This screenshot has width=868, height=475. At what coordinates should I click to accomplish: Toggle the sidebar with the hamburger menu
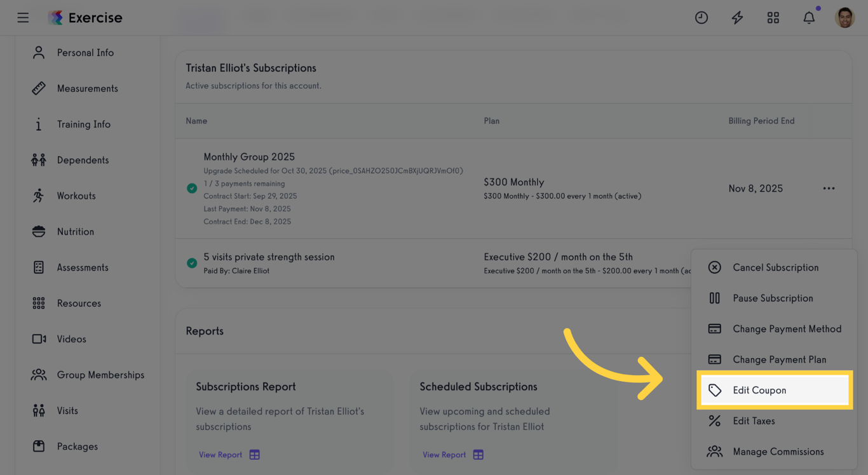point(23,17)
